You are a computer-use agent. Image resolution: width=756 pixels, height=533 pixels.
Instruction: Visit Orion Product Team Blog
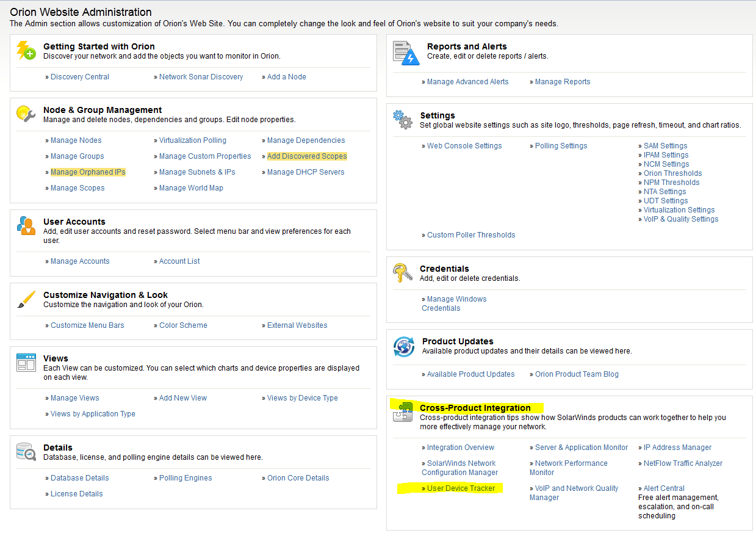tap(577, 374)
